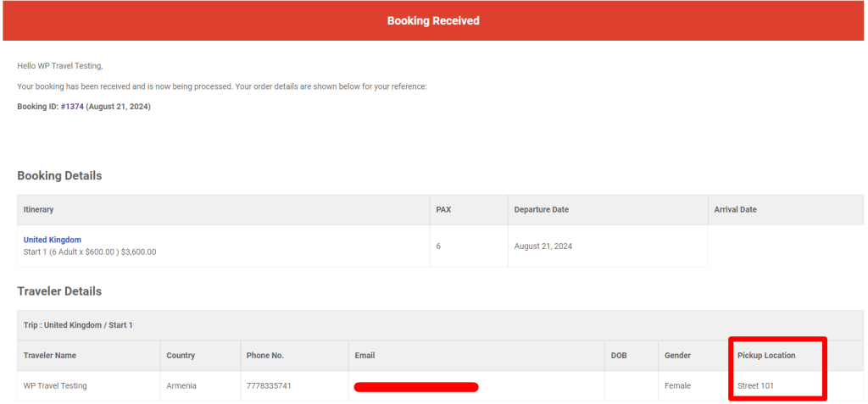Click the Traveler Name column header

coord(50,356)
